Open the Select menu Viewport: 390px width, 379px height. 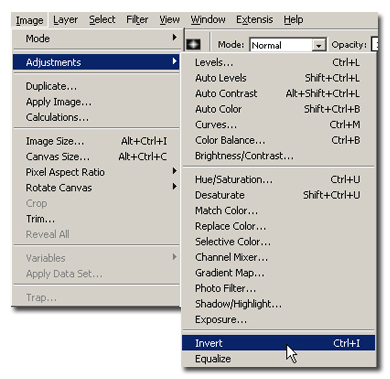(102, 20)
